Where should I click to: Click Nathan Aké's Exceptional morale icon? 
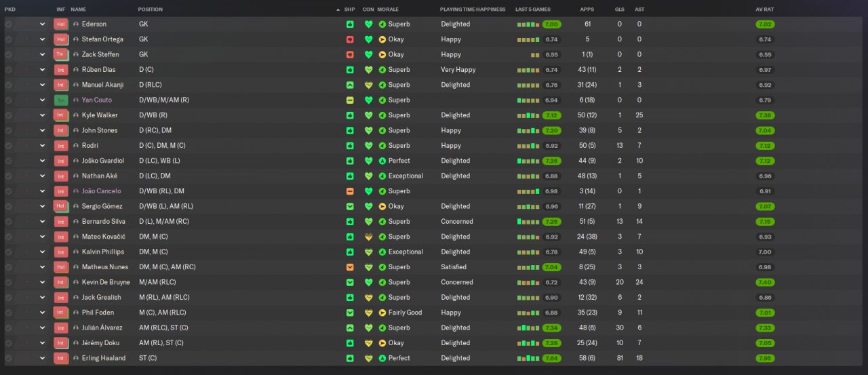pyautogui.click(x=382, y=176)
